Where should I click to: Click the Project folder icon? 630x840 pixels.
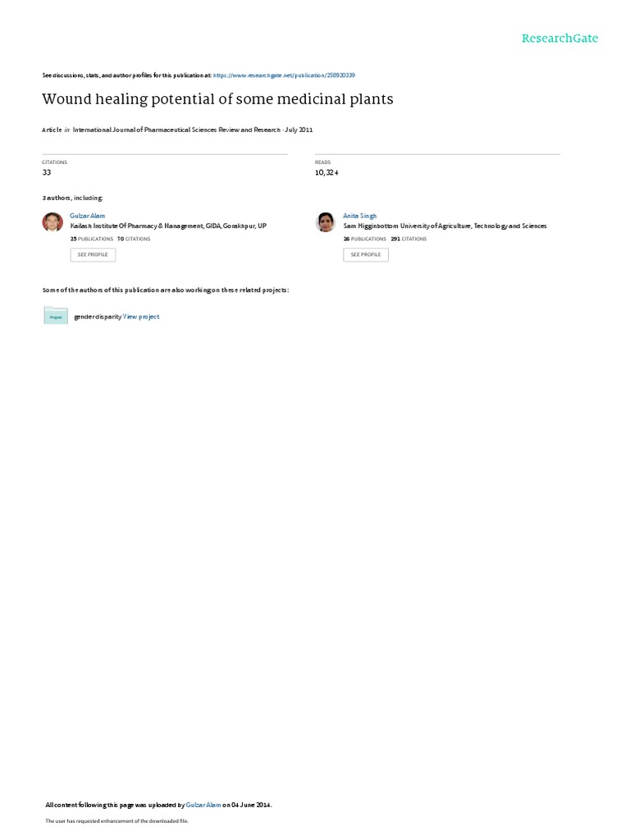point(56,316)
